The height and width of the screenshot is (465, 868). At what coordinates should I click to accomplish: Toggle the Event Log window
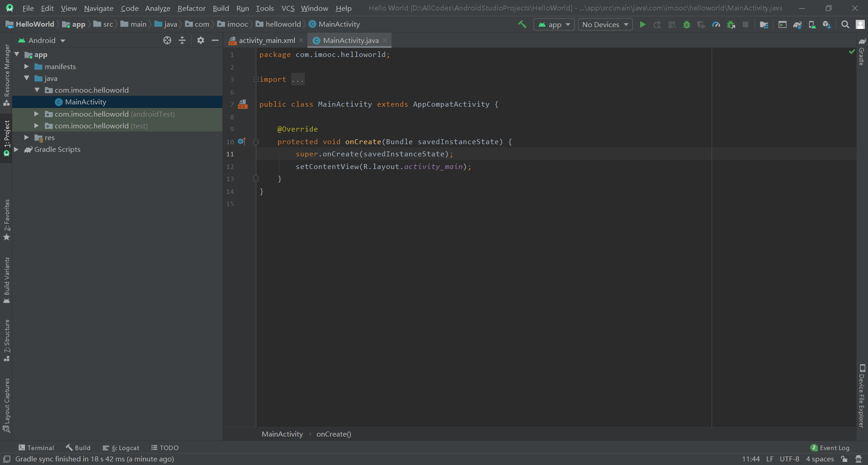click(830, 448)
